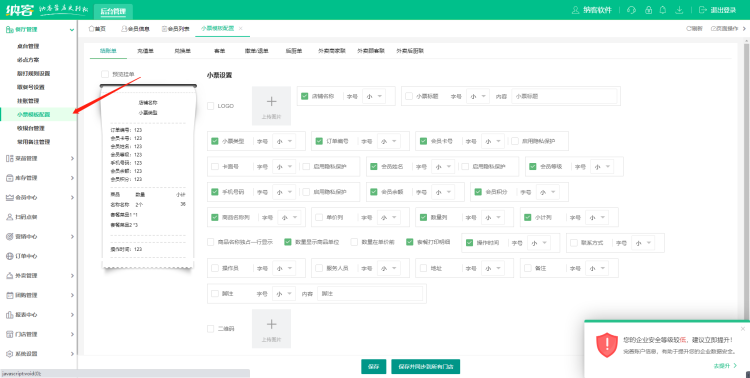The image size is (750, 378).
Task: Expand 会员中心 sidebar menu
Action: click(38, 197)
